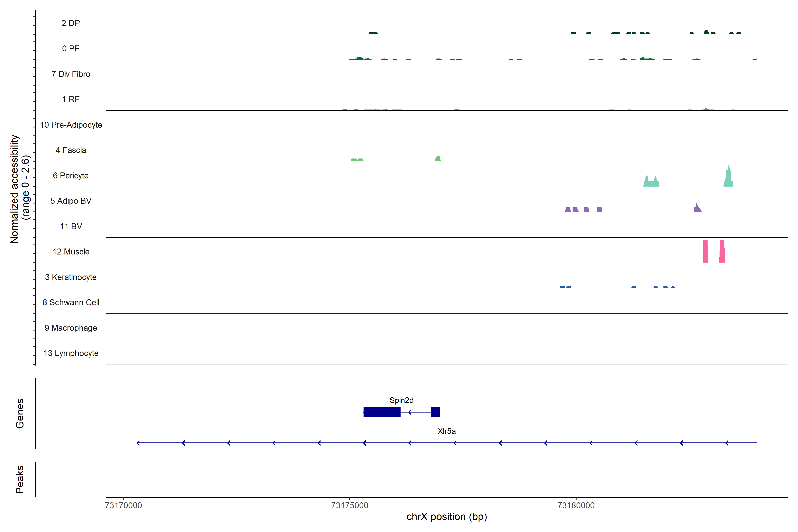Click the 10 Pre-Adipocyte track label
This screenshot has width=798, height=532.
[x=71, y=125]
